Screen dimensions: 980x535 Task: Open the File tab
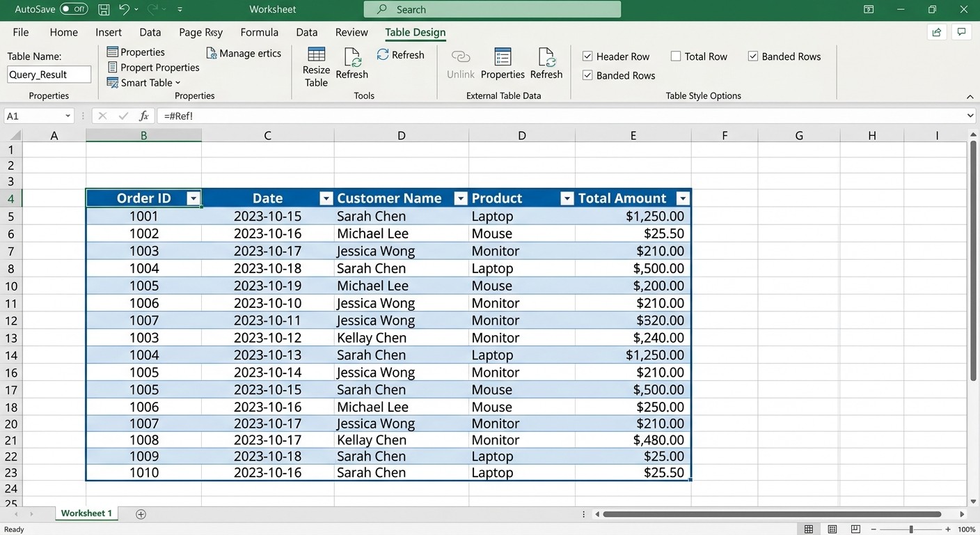coord(21,32)
